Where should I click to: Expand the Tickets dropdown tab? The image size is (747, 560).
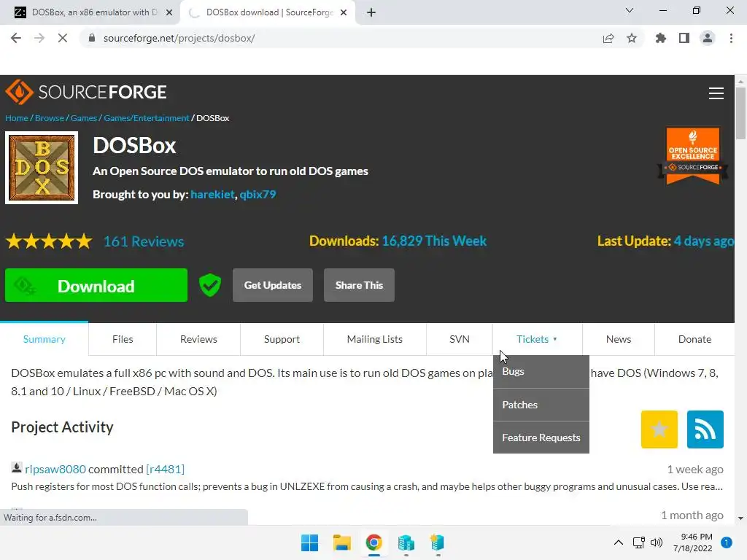click(x=537, y=339)
